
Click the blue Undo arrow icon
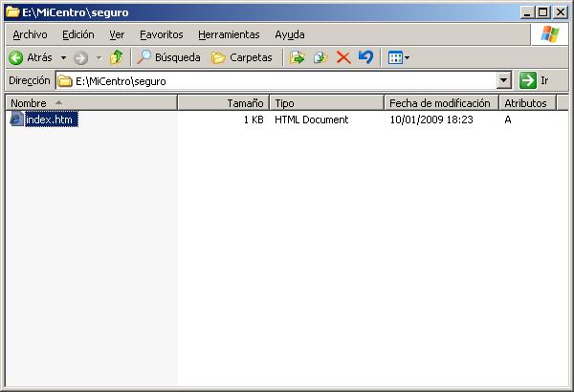coord(365,57)
